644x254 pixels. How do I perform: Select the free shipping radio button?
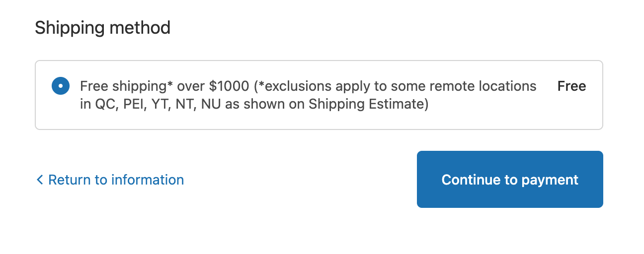pos(60,86)
